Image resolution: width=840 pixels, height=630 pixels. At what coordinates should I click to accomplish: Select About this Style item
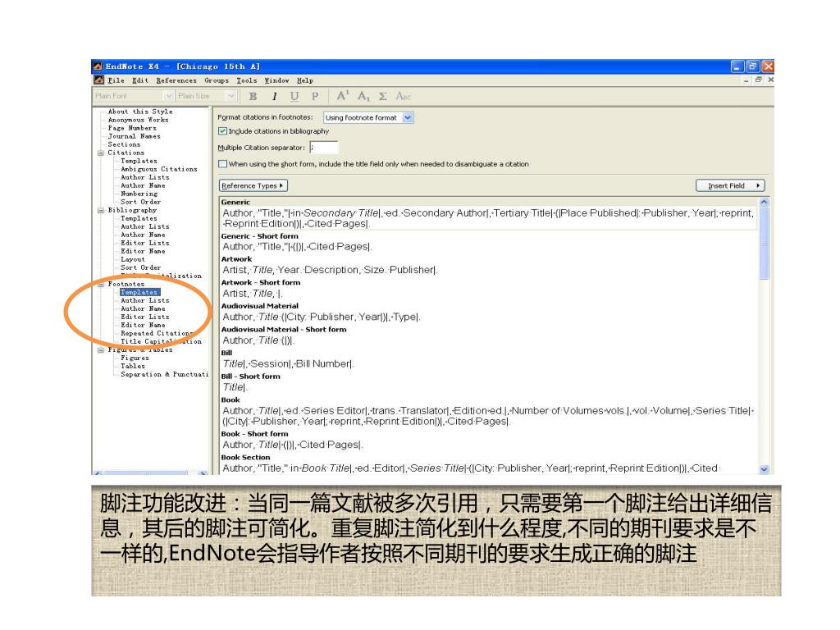point(140,112)
